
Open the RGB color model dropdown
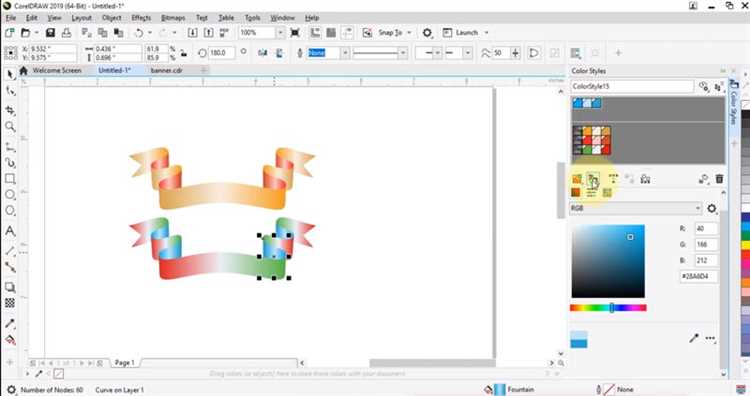pos(635,209)
